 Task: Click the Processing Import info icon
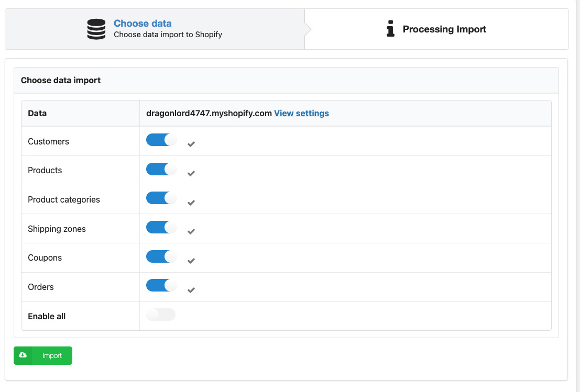(x=390, y=29)
